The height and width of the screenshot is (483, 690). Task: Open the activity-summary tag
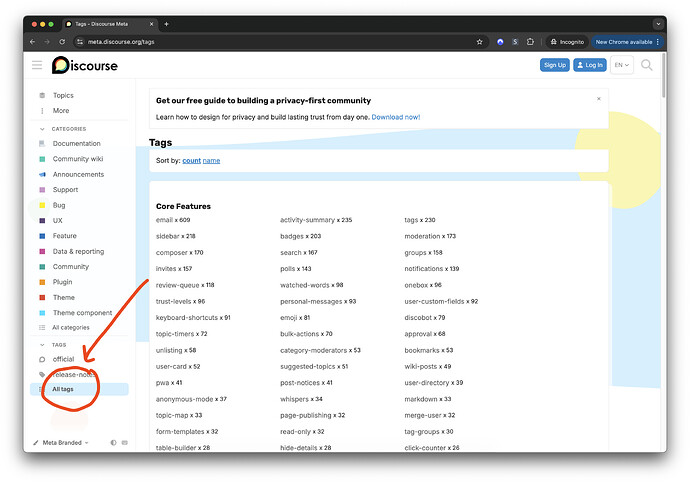(x=307, y=220)
